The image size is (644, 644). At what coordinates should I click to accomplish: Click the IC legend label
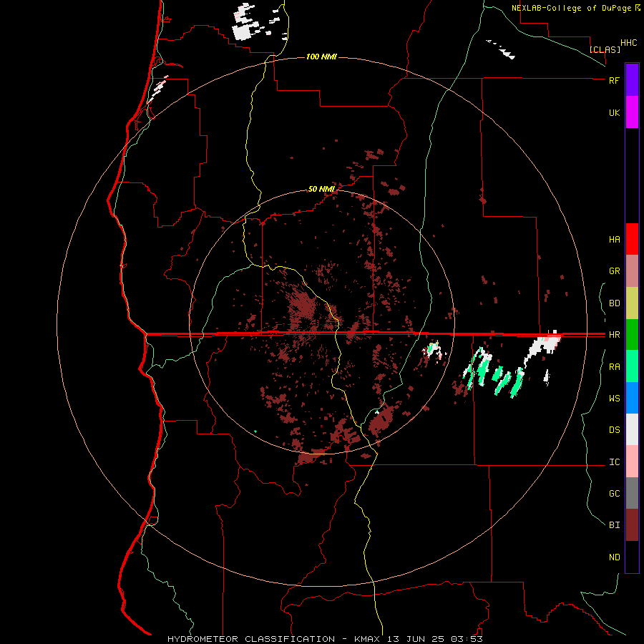[x=614, y=462]
